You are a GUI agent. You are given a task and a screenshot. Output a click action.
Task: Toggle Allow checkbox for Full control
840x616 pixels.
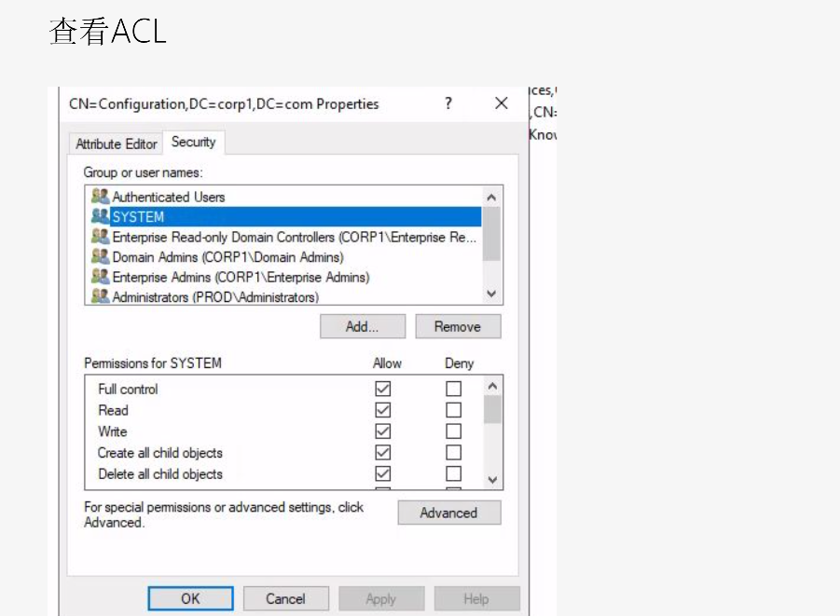pyautogui.click(x=382, y=390)
